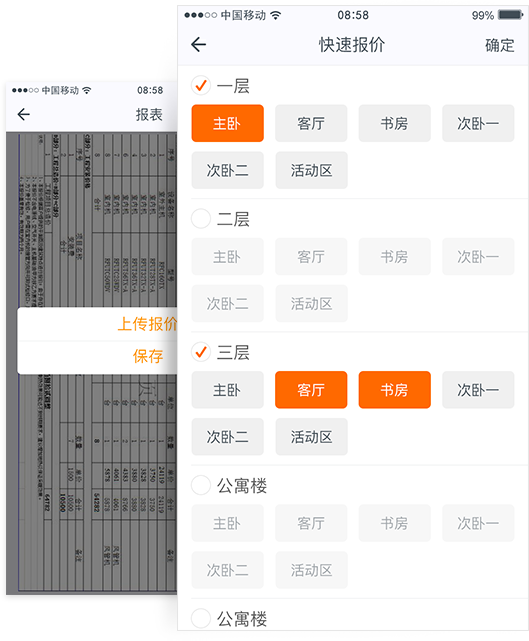The width and height of the screenshot is (529, 641).
Task: Select 客厅 under 一层
Action: [x=311, y=123]
